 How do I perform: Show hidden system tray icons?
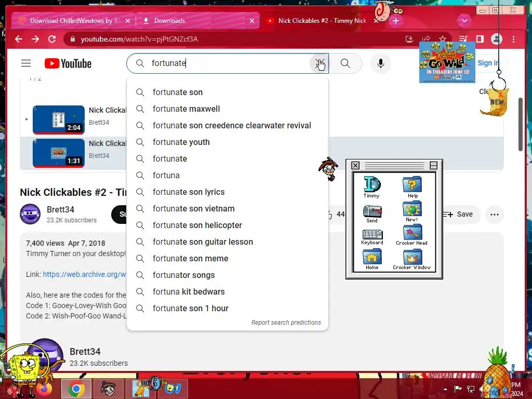pyautogui.click(x=445, y=389)
